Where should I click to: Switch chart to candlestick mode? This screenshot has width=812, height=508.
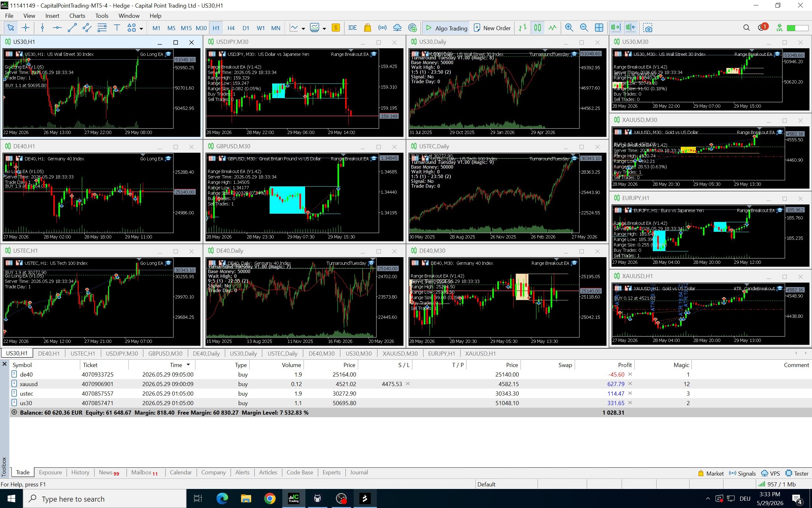point(538,28)
